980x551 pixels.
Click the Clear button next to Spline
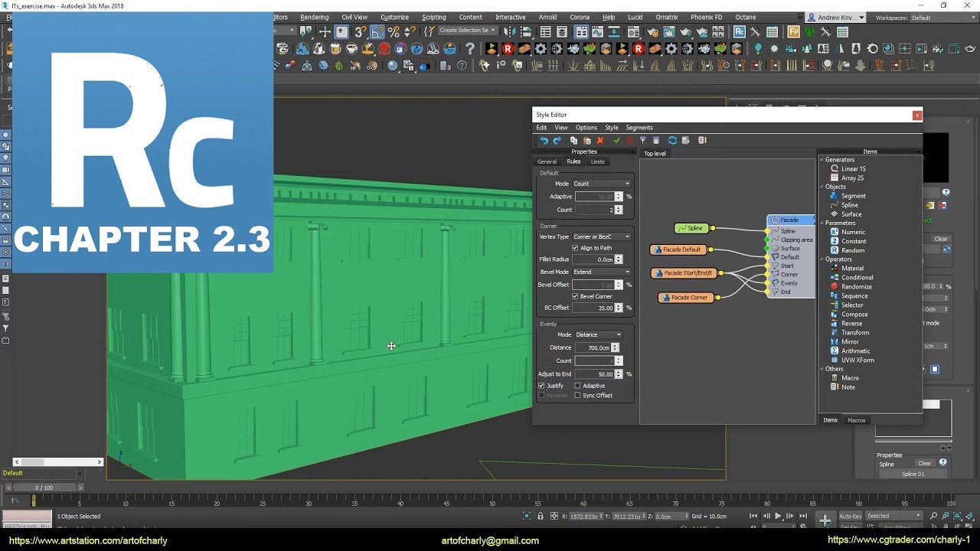925,463
